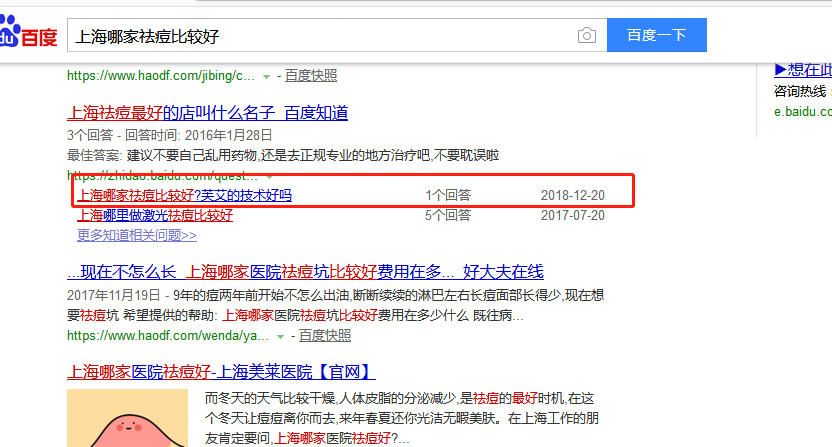Click the https://www.haodf.com/jibing green URL
This screenshot has width=832, height=447.
(x=160, y=75)
